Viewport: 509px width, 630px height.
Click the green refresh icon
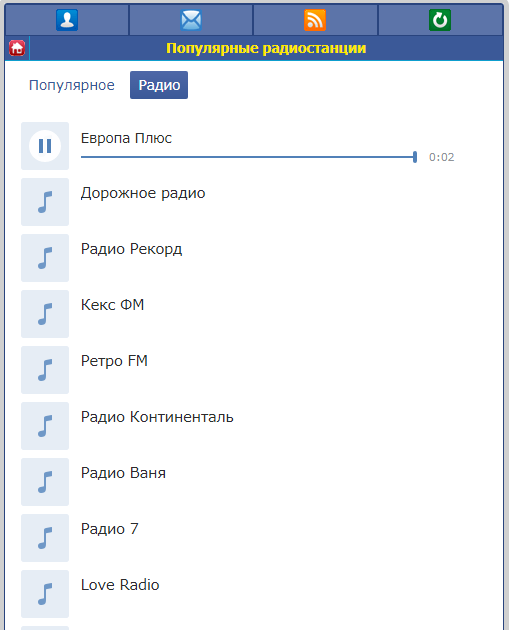coord(440,20)
